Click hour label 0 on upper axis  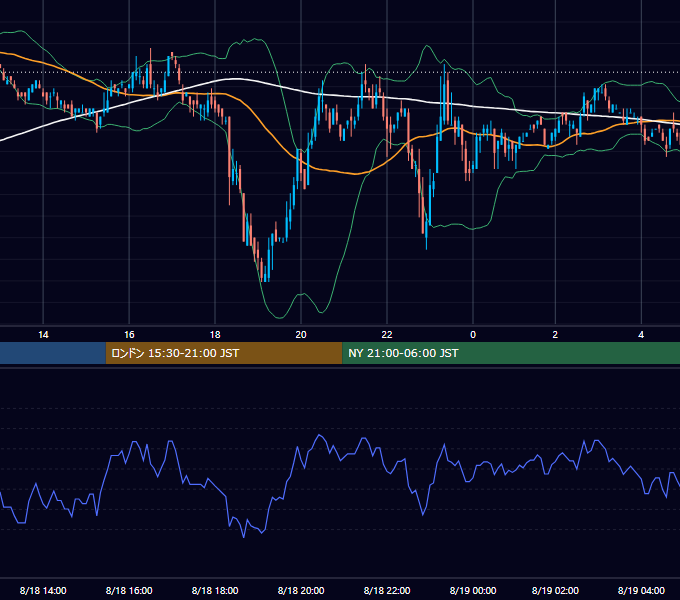[x=473, y=335]
